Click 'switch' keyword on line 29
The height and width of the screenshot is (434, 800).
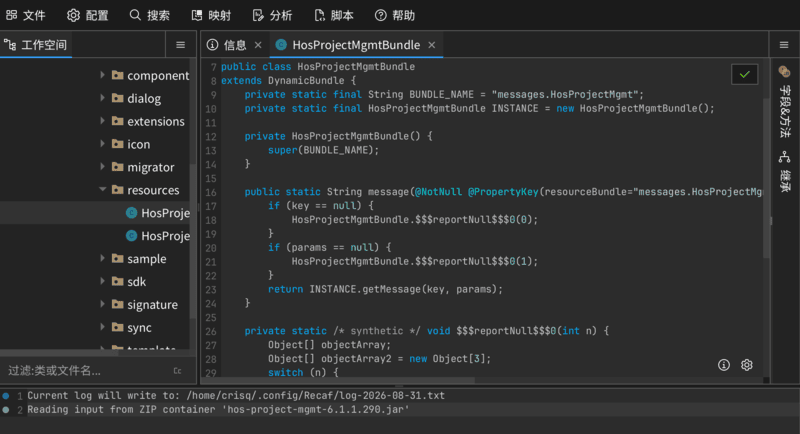285,372
